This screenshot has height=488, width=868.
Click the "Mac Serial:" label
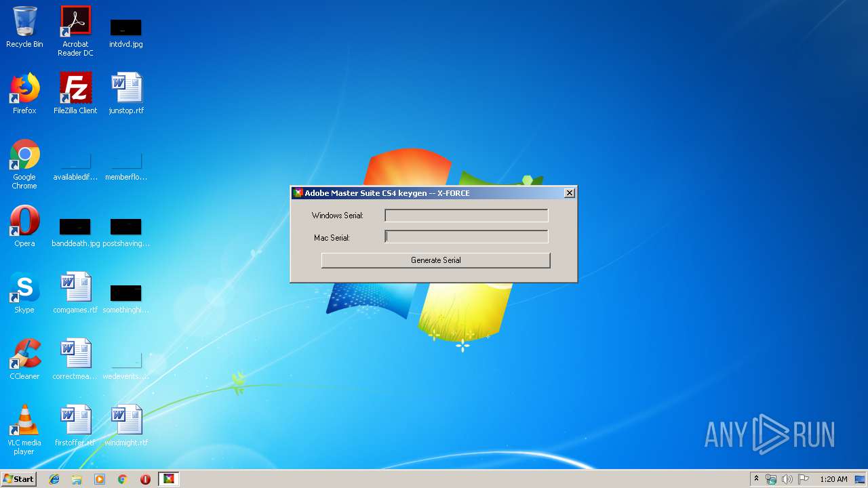332,238
